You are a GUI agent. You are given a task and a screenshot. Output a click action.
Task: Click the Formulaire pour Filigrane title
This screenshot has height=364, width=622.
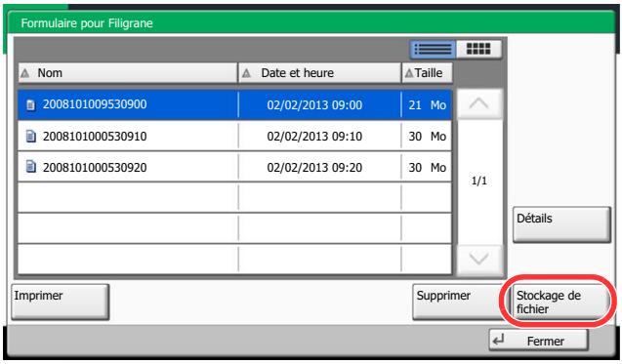pos(87,23)
